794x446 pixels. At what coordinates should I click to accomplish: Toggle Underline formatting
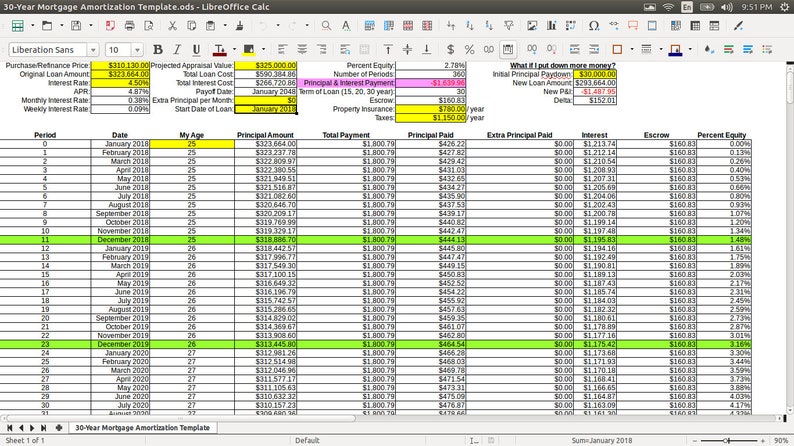point(196,49)
